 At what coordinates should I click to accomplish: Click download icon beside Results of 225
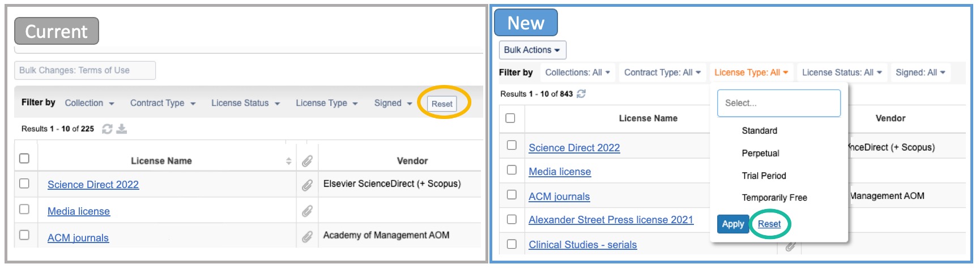121,129
